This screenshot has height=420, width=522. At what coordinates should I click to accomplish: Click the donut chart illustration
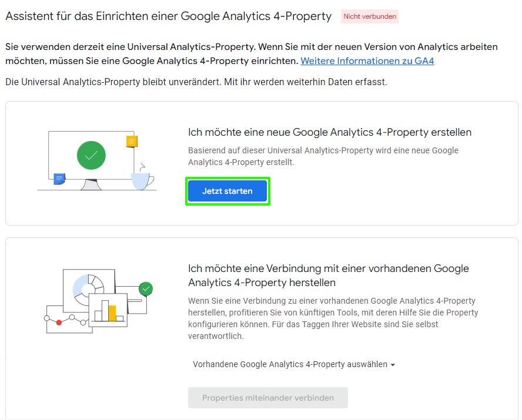(x=89, y=287)
